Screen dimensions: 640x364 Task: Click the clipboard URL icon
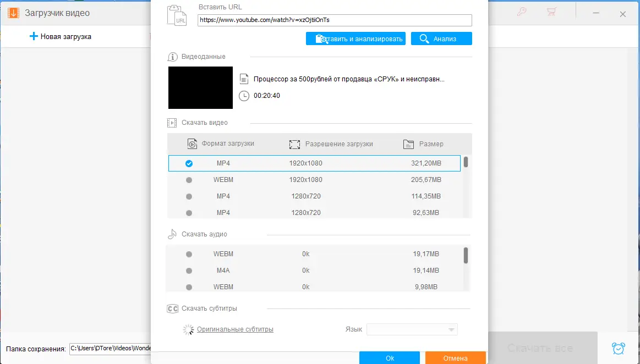(176, 16)
